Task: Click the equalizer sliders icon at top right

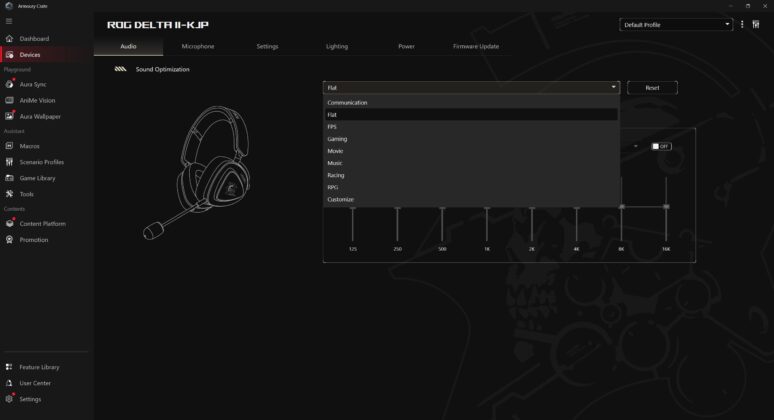Action: point(756,24)
